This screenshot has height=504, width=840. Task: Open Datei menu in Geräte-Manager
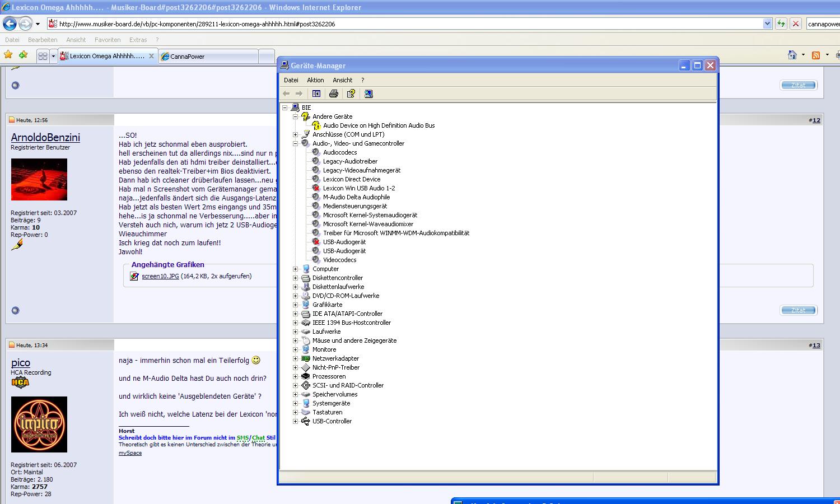click(x=291, y=80)
